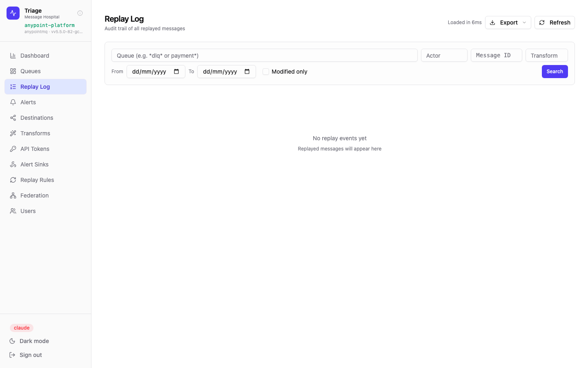
Task: Focus the Queue filter input
Action: (264, 55)
